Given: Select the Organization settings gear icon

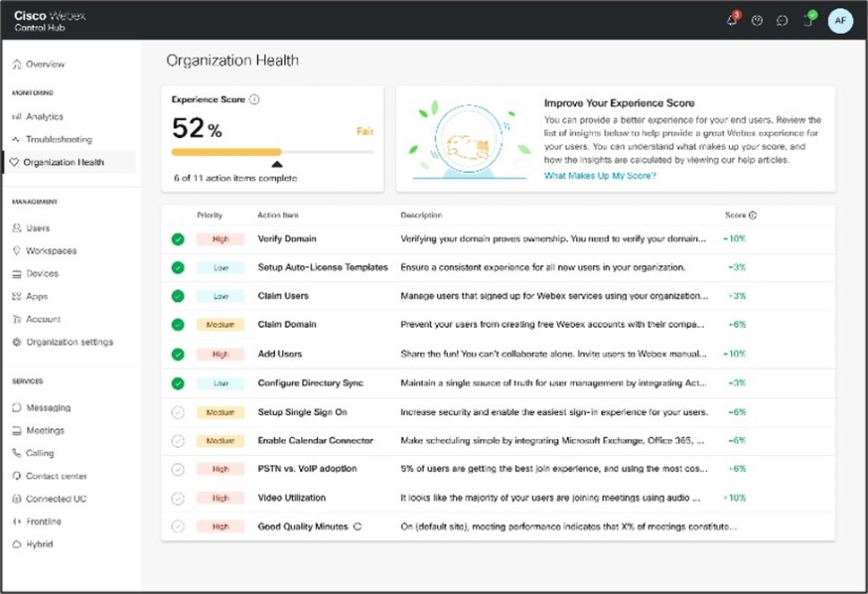Looking at the screenshot, I should (20, 341).
